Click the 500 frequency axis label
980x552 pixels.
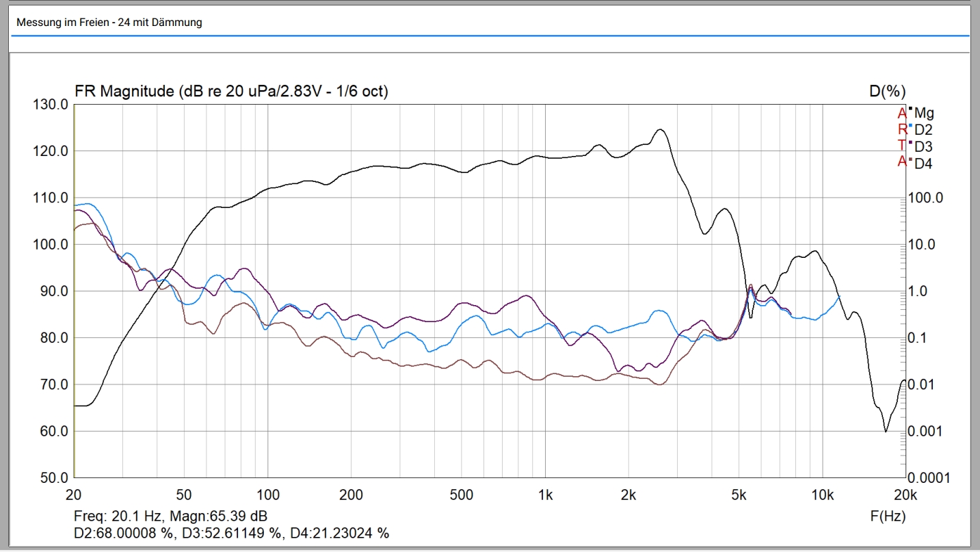tap(462, 495)
